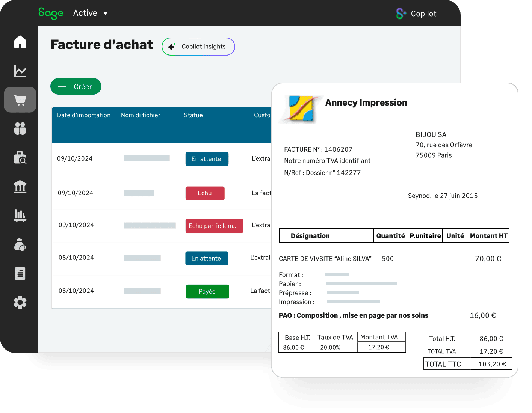The image size is (532, 413).
Task: Sort by the Statue column header
Action: (193, 115)
